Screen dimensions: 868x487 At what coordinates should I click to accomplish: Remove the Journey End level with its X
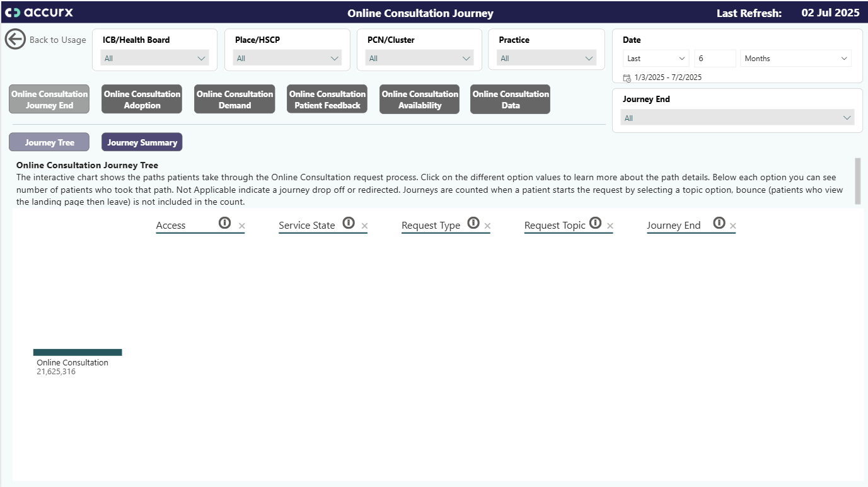pos(733,226)
